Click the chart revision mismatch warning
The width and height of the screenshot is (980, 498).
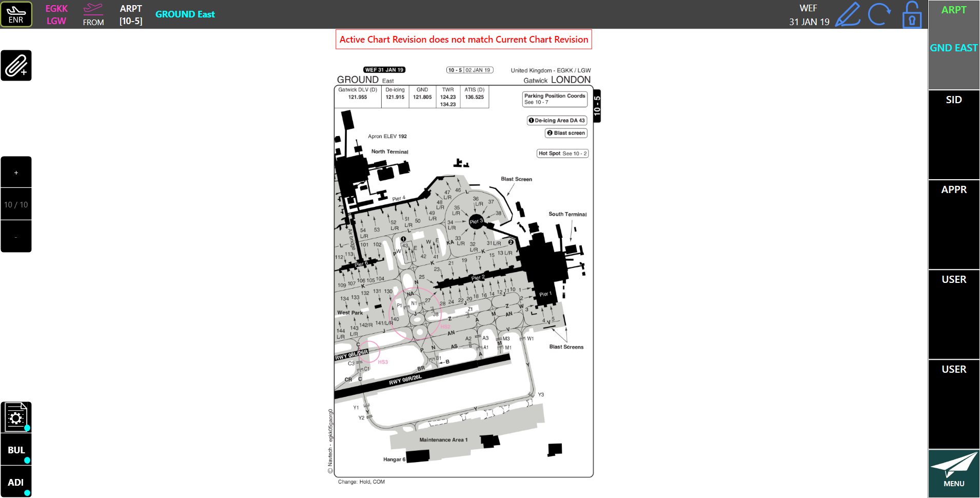pos(464,40)
